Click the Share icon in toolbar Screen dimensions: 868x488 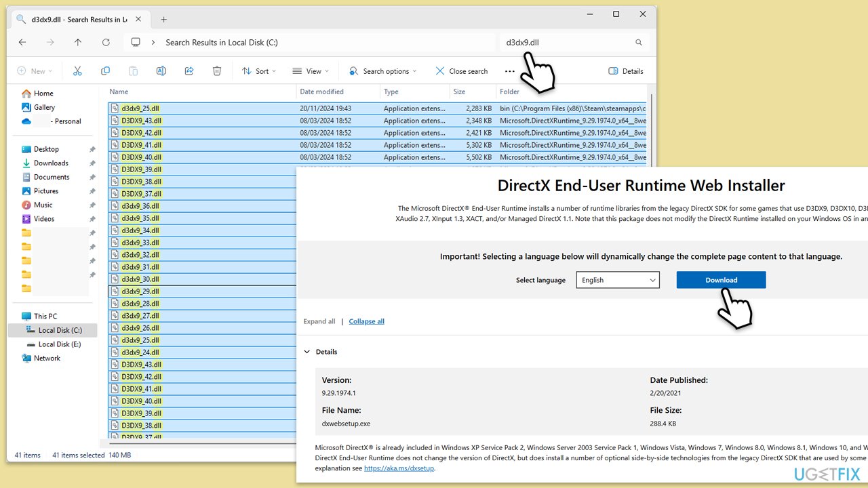(x=189, y=71)
